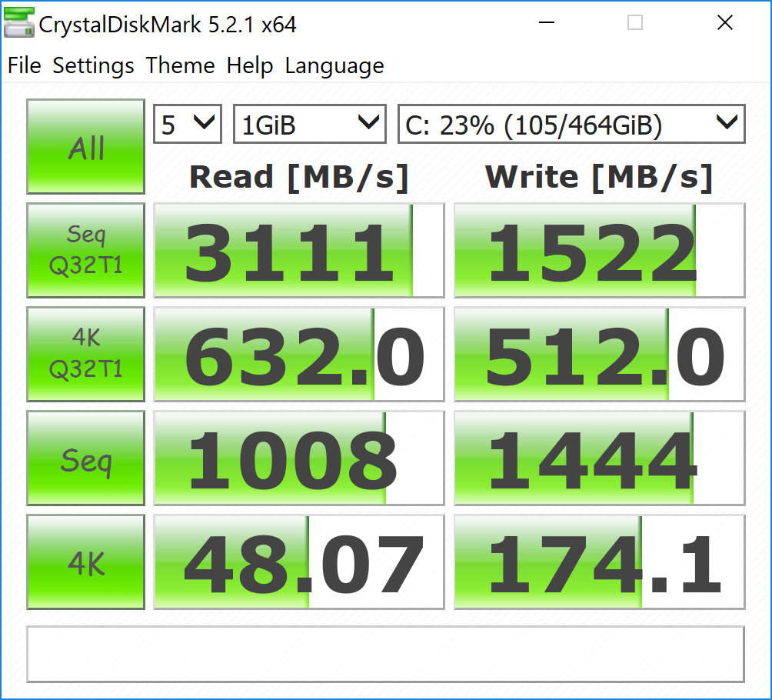772x700 pixels.
Task: Select the 174.1 4K write result
Action: click(600, 562)
